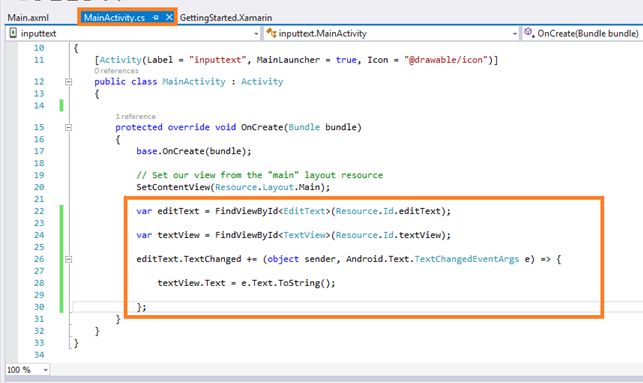Image resolution: width=643 pixels, height=383 pixels.
Task: Click 'MainActivity' in the class declaration
Action: click(x=194, y=82)
